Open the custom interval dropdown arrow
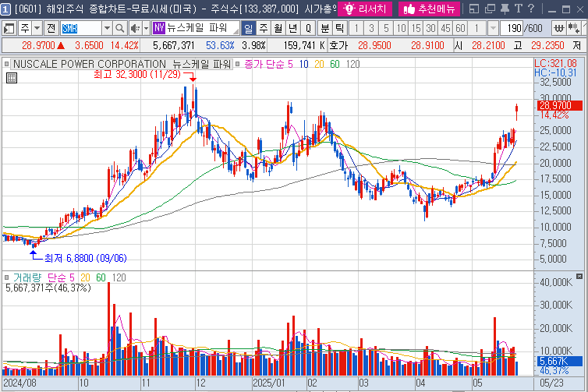Screen dimensions: 588x392 [x=493, y=28]
